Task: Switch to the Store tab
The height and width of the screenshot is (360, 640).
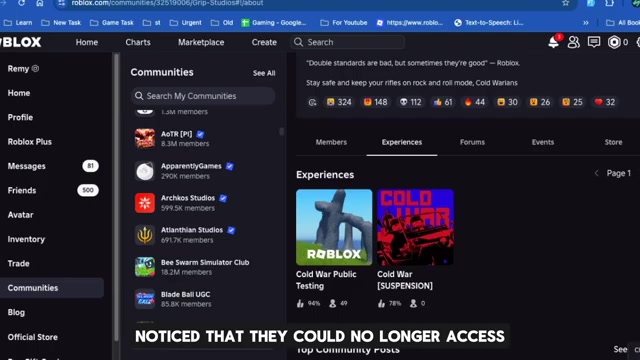Action: [x=613, y=142]
